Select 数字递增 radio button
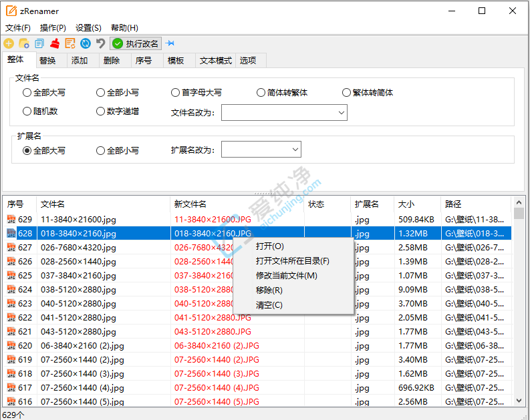 click(117, 111)
